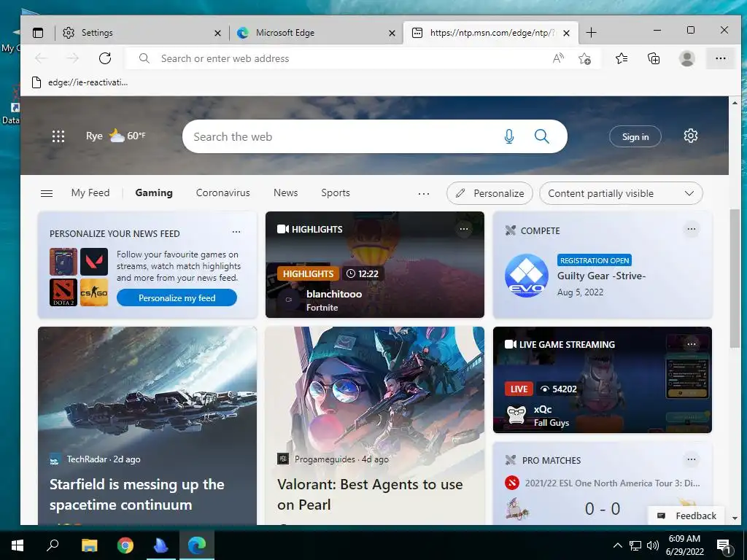Switch to the Settings tab
Screen dimensions: 747x560
pos(142,33)
